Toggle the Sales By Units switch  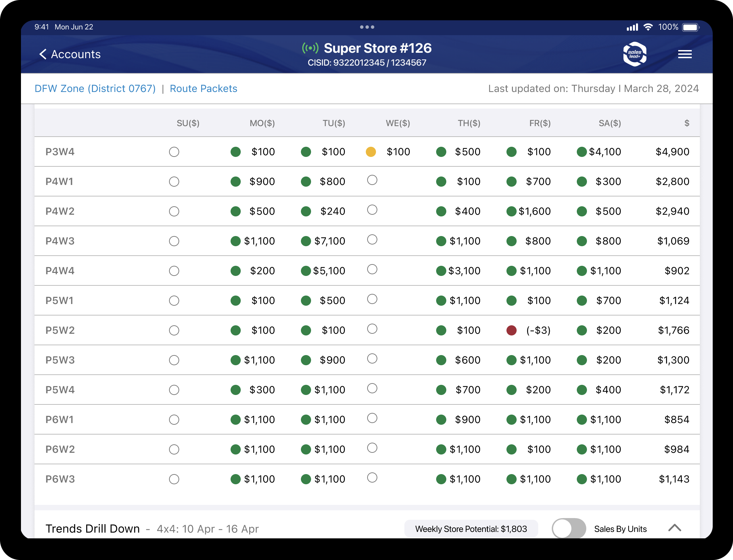click(x=569, y=529)
